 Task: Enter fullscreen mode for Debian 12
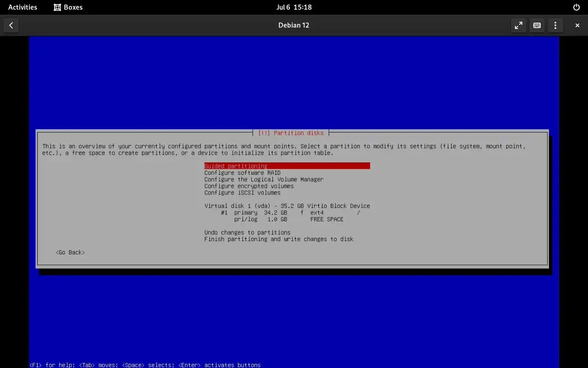[519, 25]
